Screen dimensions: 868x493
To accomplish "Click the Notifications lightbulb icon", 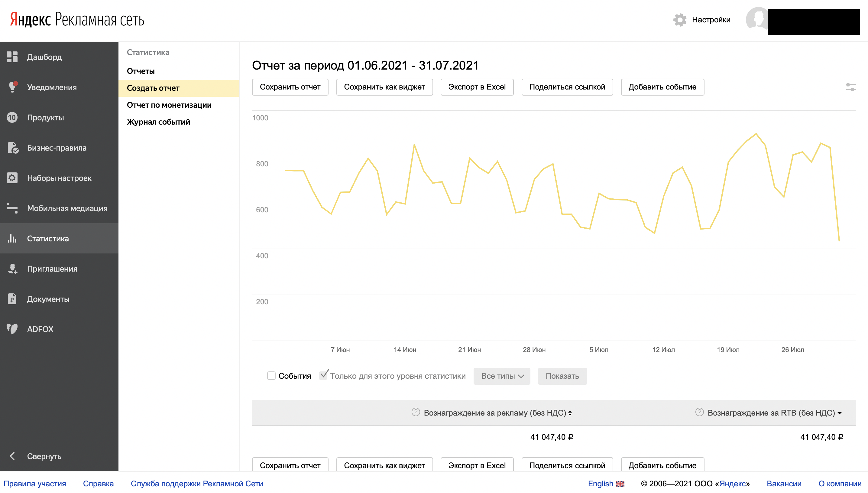I will click(12, 87).
